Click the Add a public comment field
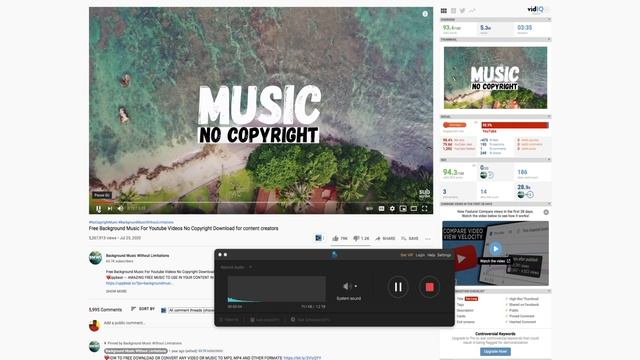The image size is (640, 360). [x=159, y=323]
